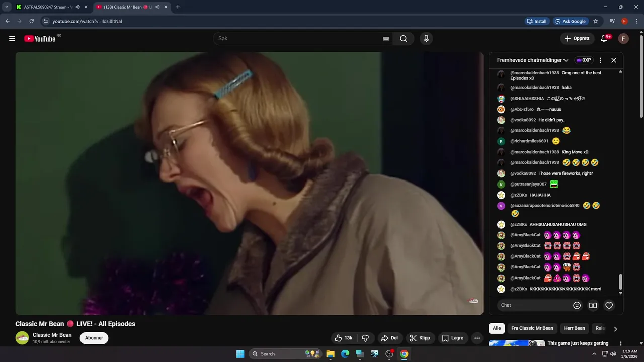
Task: Open taskbar volume speaker icon
Action: click(613, 354)
